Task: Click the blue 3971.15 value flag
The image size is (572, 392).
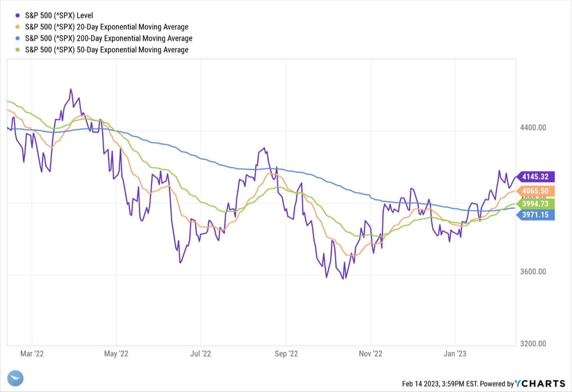Action: click(536, 215)
